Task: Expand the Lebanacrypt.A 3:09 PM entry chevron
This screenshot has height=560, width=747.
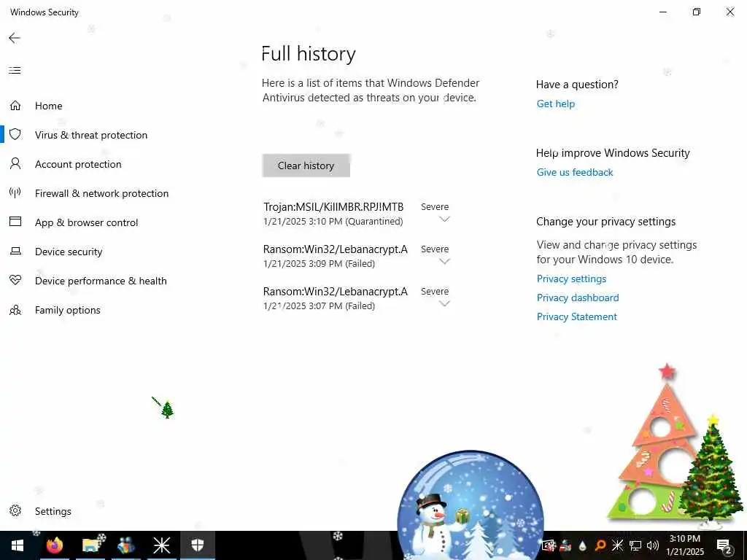Action: pyautogui.click(x=444, y=261)
